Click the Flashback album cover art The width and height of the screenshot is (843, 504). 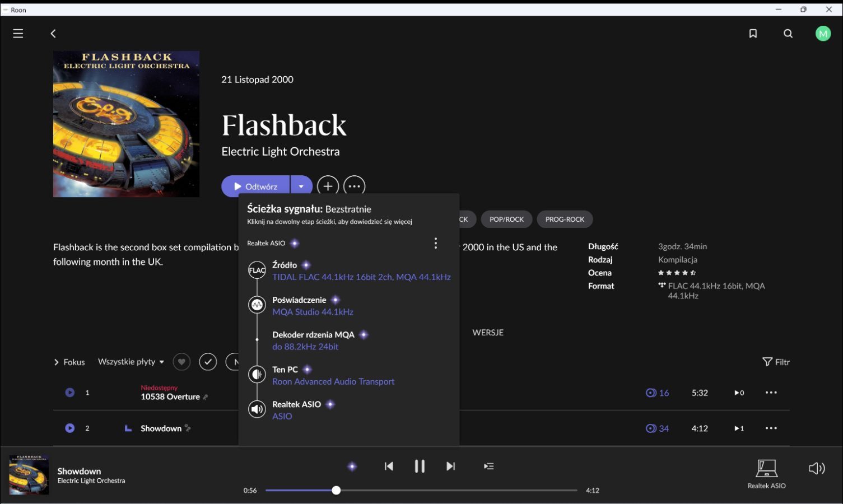click(126, 124)
